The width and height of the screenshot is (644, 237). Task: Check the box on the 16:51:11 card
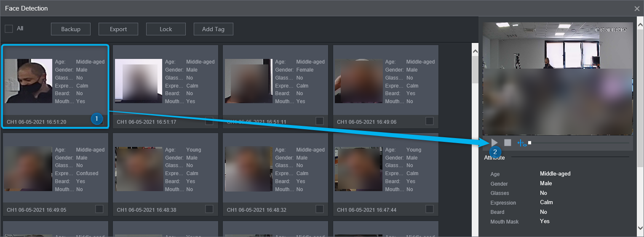click(x=320, y=121)
